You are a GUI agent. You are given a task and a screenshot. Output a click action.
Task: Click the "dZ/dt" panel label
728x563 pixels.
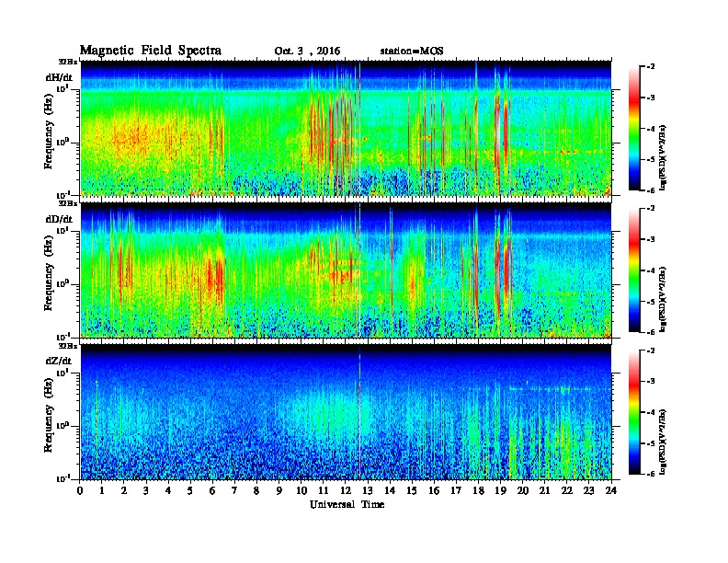click(x=59, y=361)
